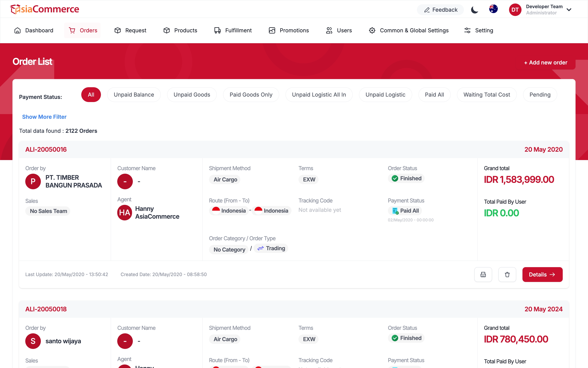Click Add new order button
Image resolution: width=588 pixels, height=368 pixels.
point(546,63)
